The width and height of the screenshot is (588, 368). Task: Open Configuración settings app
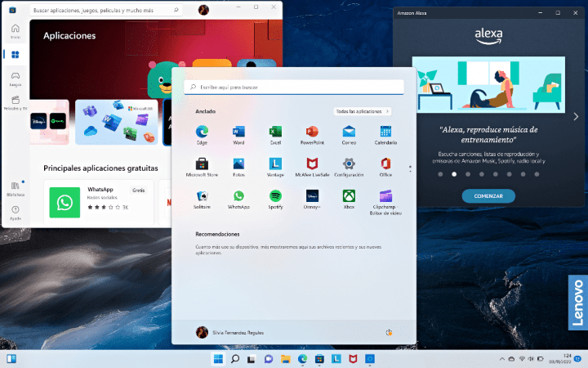349,168
